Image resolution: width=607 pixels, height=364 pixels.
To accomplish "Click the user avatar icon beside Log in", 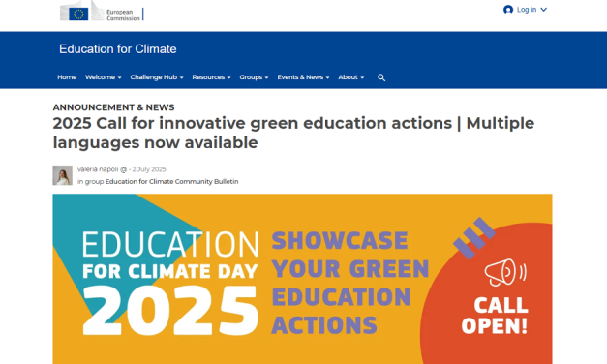I will pos(508,10).
